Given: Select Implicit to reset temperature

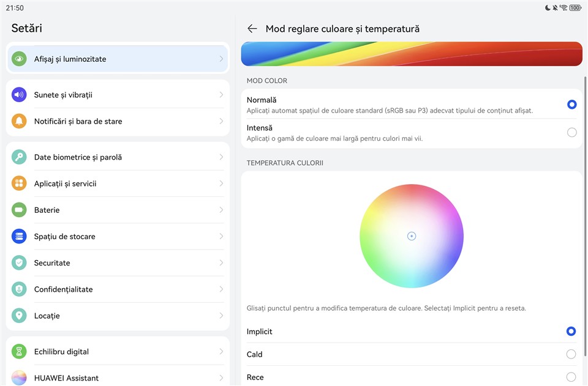Looking at the screenshot, I should point(571,332).
